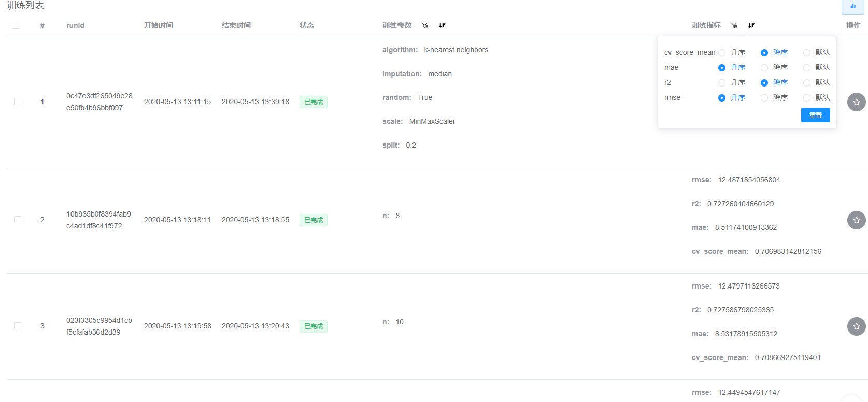The image size is (868, 402).
Task: Click mae value 8.53178915505312
Action: point(746,334)
